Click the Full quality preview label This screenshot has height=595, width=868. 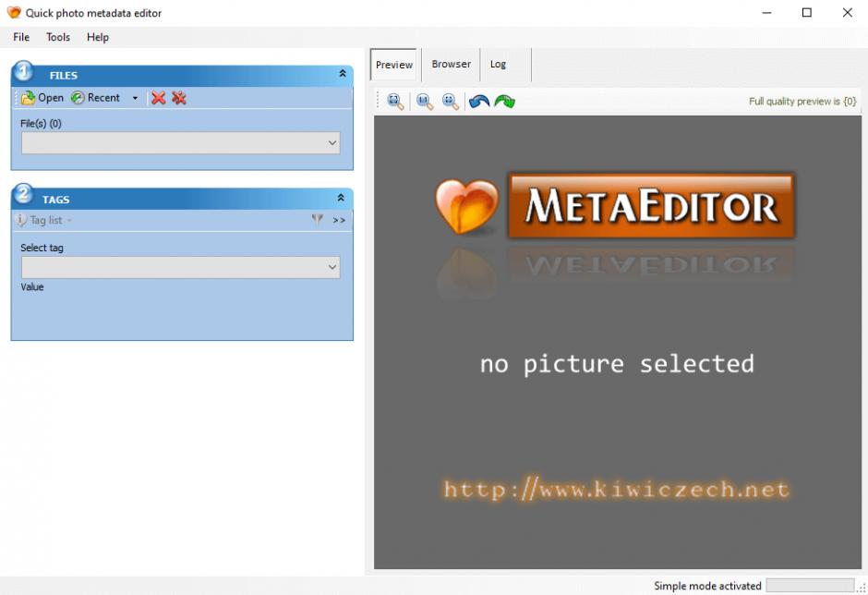pyautogui.click(x=802, y=102)
